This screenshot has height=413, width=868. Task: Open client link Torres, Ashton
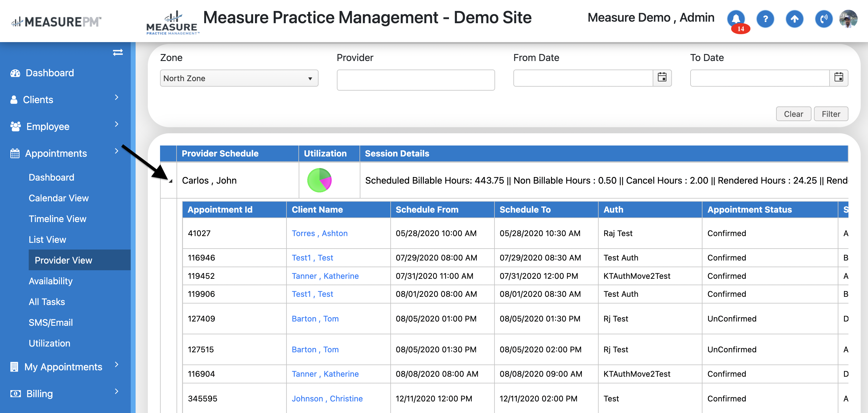(x=319, y=233)
